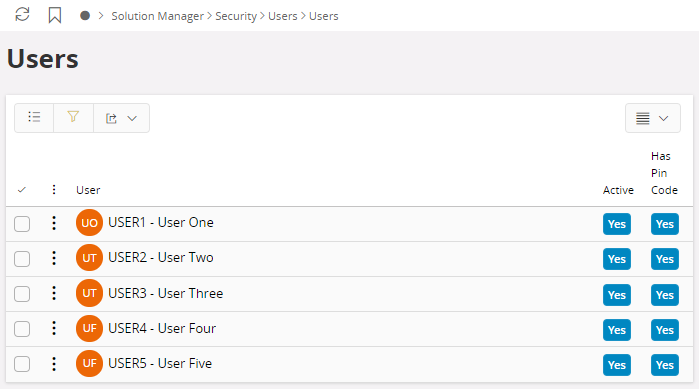Check the checkbox for USER2 row
This screenshot has width=699, height=389.
click(22, 259)
